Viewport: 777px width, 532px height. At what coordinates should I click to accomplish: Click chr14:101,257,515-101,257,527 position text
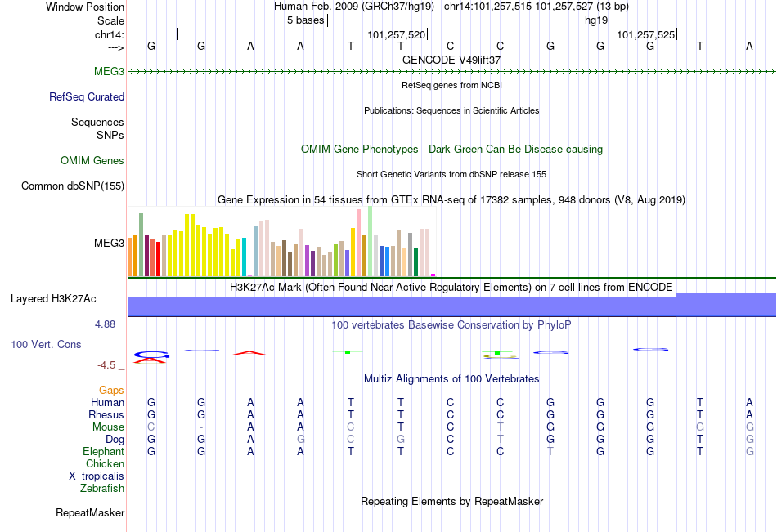pyautogui.click(x=537, y=7)
